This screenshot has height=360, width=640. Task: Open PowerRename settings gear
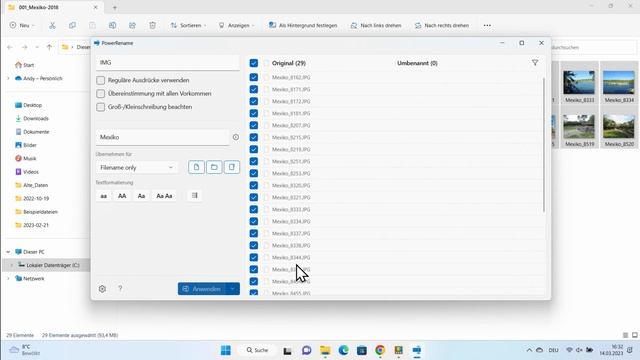point(102,289)
